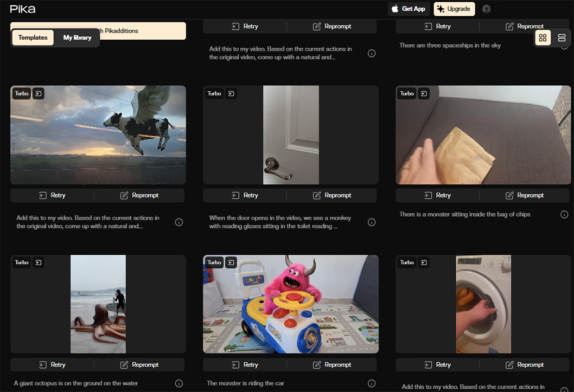
Task: Reprompt the door handle monkey video
Action: [x=332, y=195]
